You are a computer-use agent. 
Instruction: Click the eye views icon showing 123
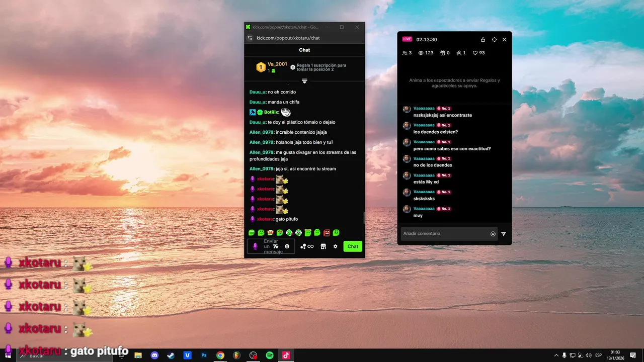click(421, 53)
